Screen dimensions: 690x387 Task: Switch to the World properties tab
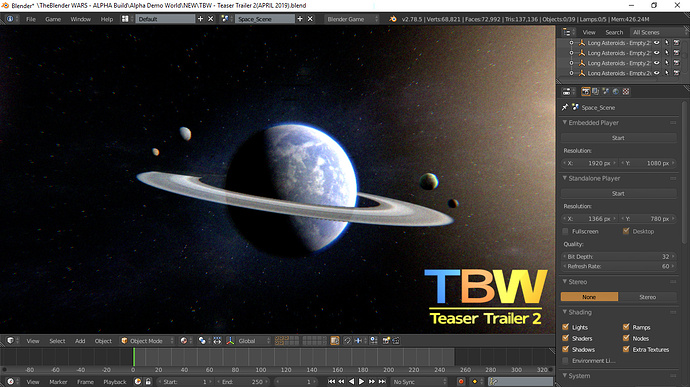[x=616, y=92]
